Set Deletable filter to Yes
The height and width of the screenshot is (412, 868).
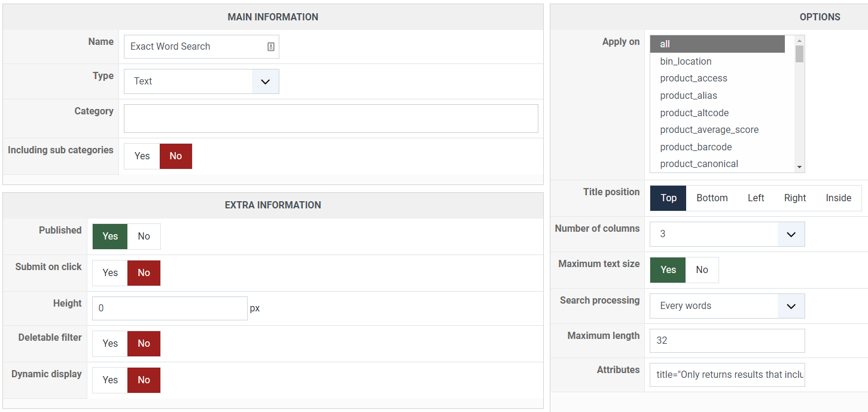coord(110,344)
